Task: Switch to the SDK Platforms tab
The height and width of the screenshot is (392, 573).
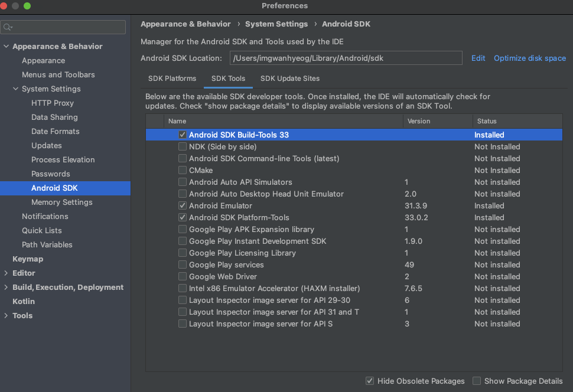Action: click(x=172, y=79)
